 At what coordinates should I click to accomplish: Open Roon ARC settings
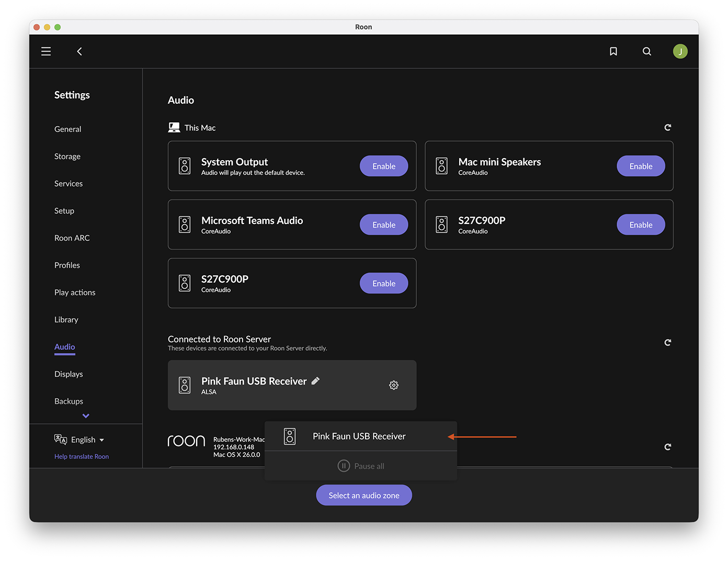click(x=72, y=238)
